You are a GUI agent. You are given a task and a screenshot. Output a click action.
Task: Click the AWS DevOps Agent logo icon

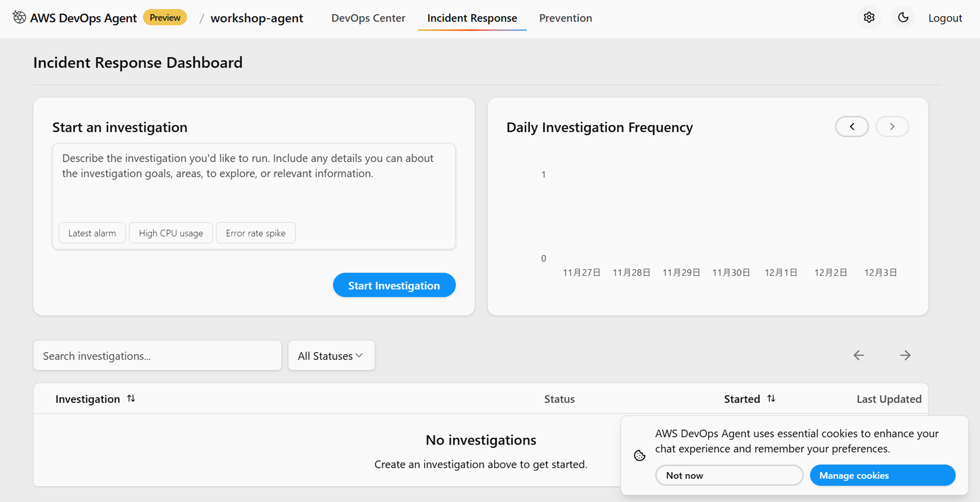[19, 18]
